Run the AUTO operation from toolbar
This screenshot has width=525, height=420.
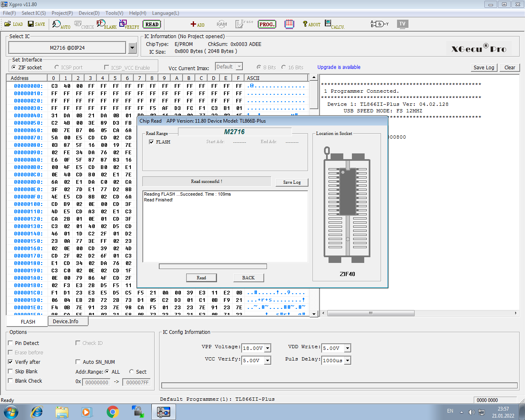(x=61, y=25)
